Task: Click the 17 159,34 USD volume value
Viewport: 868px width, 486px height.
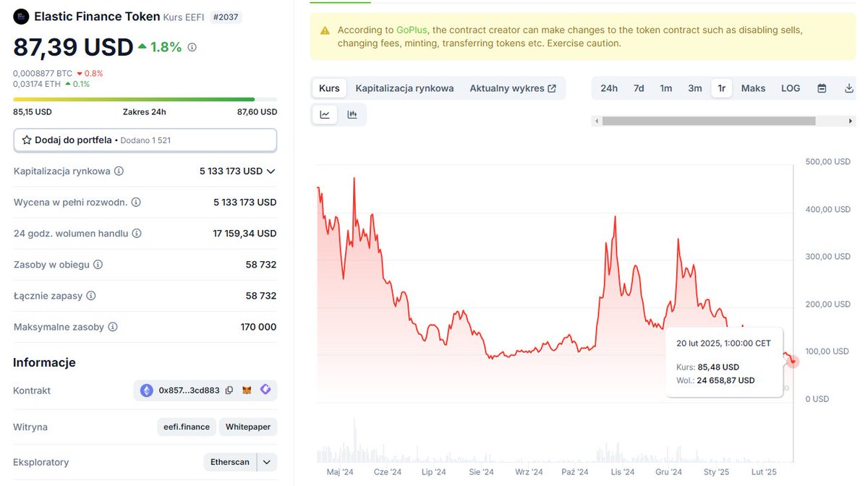Action: [244, 234]
